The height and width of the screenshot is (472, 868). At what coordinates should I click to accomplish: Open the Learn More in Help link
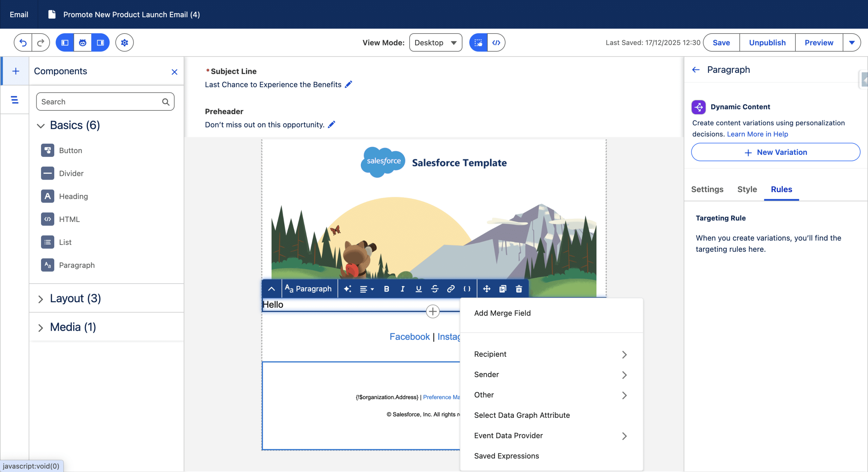click(757, 134)
